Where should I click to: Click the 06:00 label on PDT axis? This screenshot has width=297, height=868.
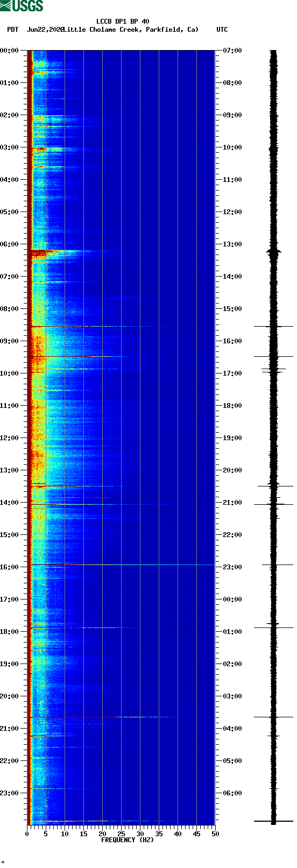point(10,244)
